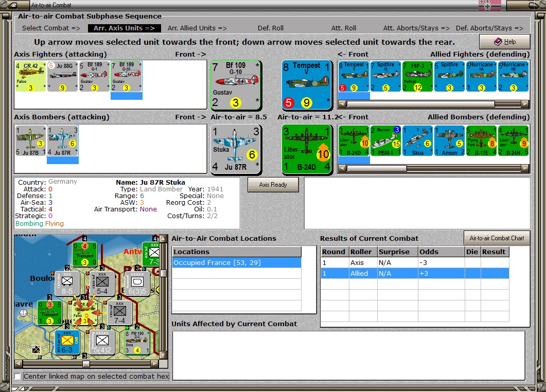Click the Surprise column header
This screenshot has height=392, width=546.
point(398,252)
